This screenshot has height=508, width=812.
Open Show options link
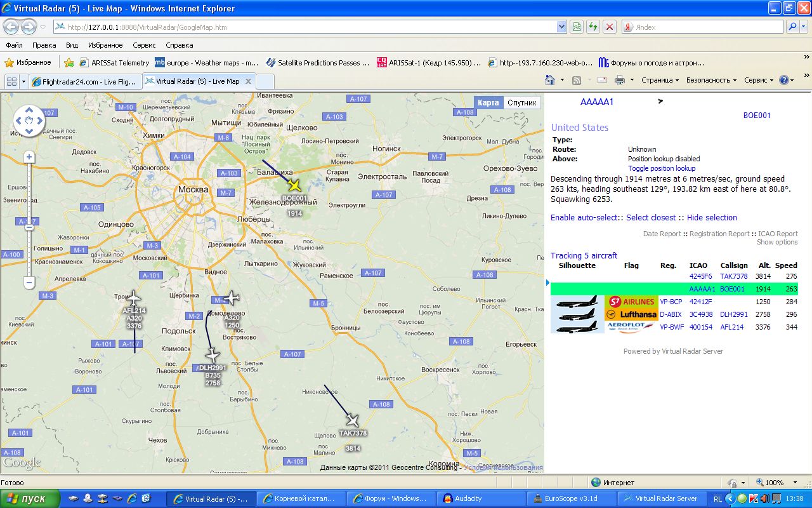coord(777,242)
